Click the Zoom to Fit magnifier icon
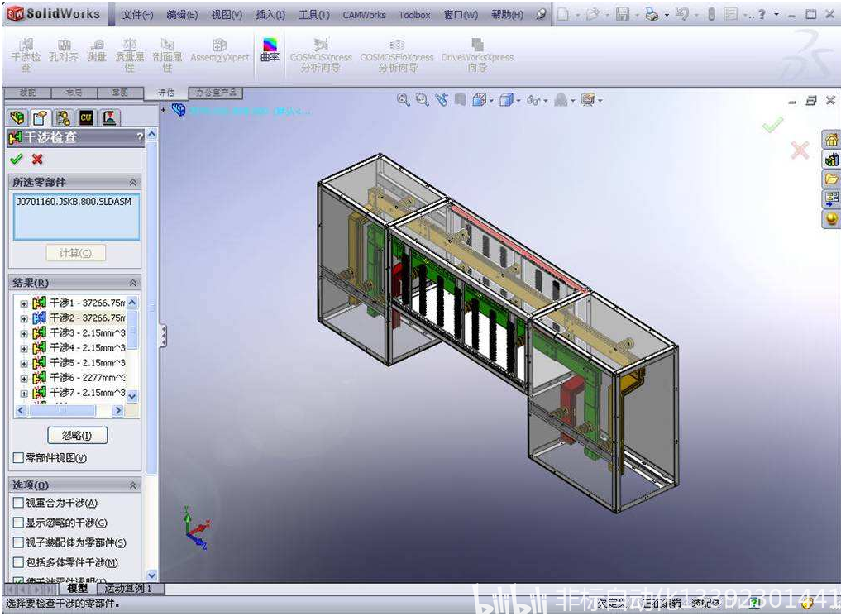The height and width of the screenshot is (616, 841). click(x=403, y=100)
